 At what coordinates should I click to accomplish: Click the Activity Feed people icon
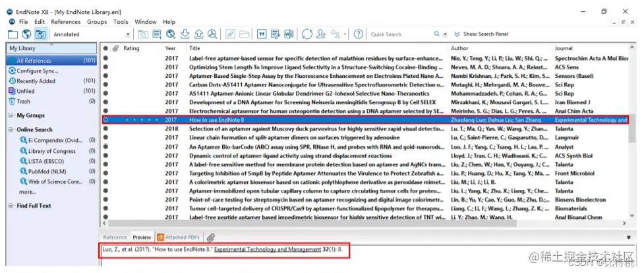[x=336, y=34]
